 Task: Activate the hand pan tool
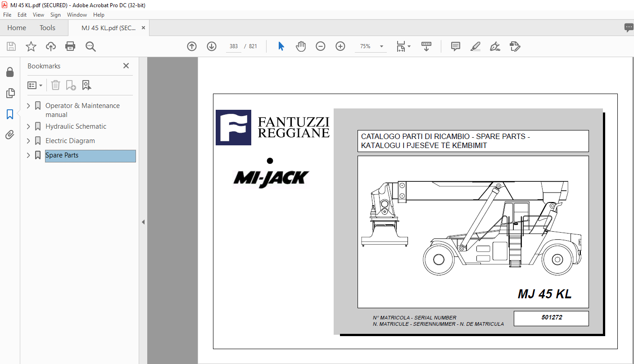coord(301,46)
